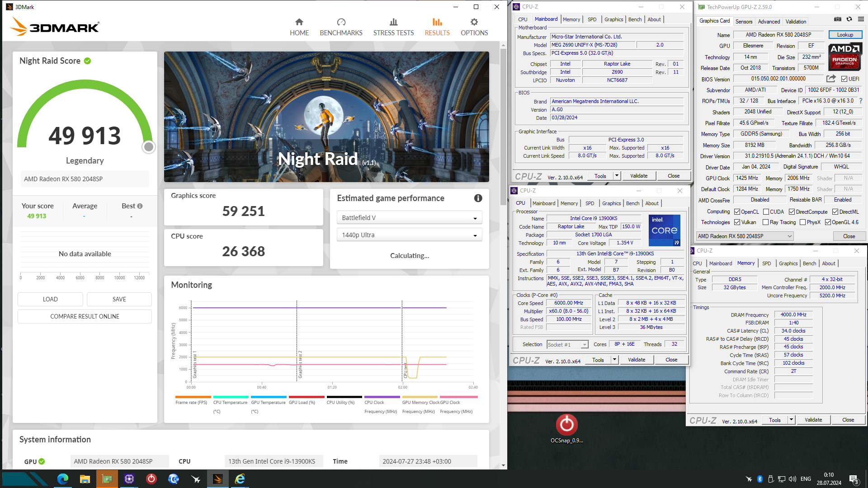868x488 pixels.
Task: Open the Battlefield V game dropdown
Action: 409,218
